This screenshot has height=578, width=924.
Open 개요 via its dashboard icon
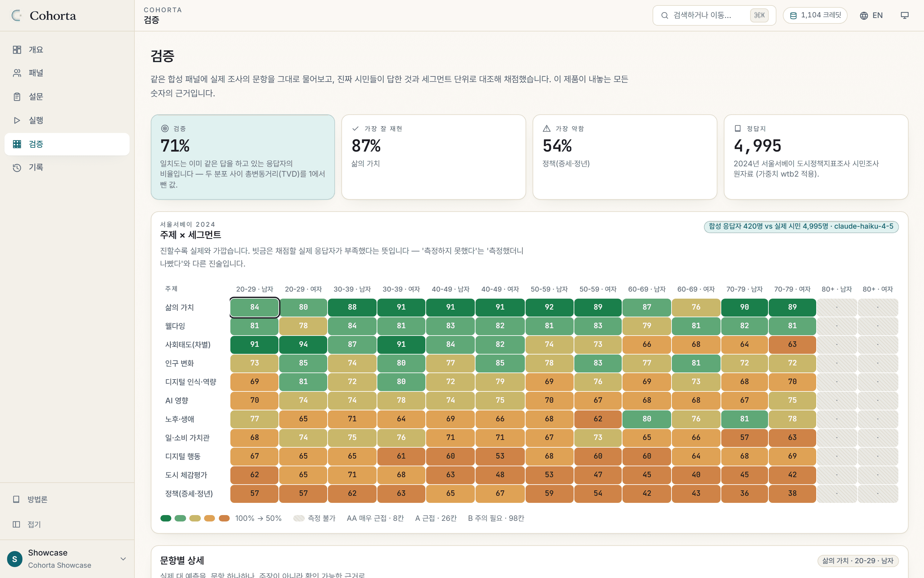coord(17,50)
